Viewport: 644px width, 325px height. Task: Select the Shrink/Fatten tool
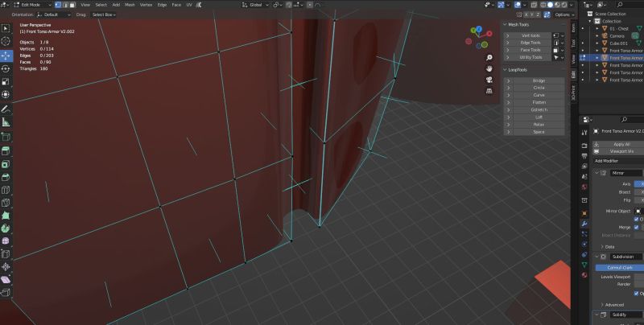tap(6, 267)
